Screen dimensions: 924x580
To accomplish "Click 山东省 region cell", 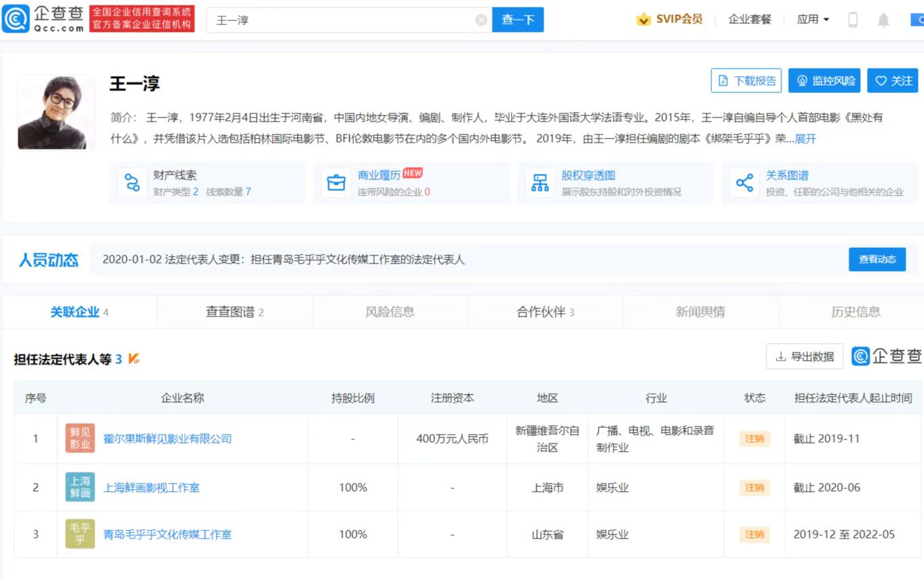I will coord(548,534).
